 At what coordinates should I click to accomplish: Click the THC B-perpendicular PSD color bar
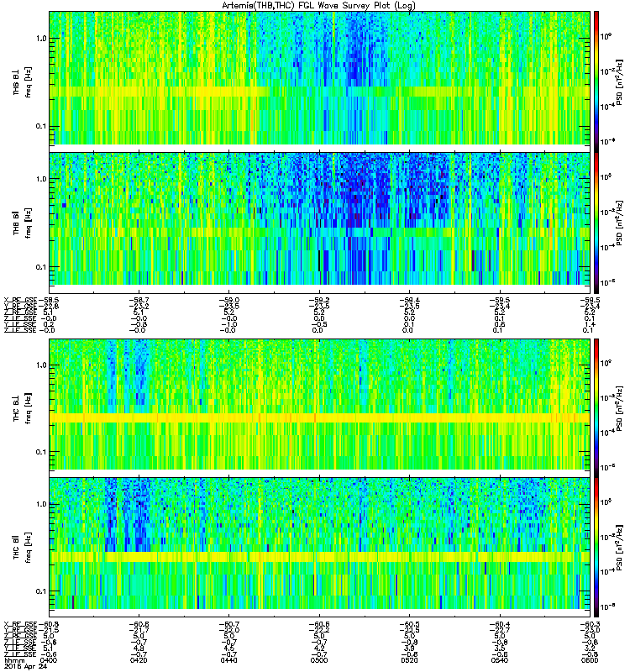(x=596, y=408)
